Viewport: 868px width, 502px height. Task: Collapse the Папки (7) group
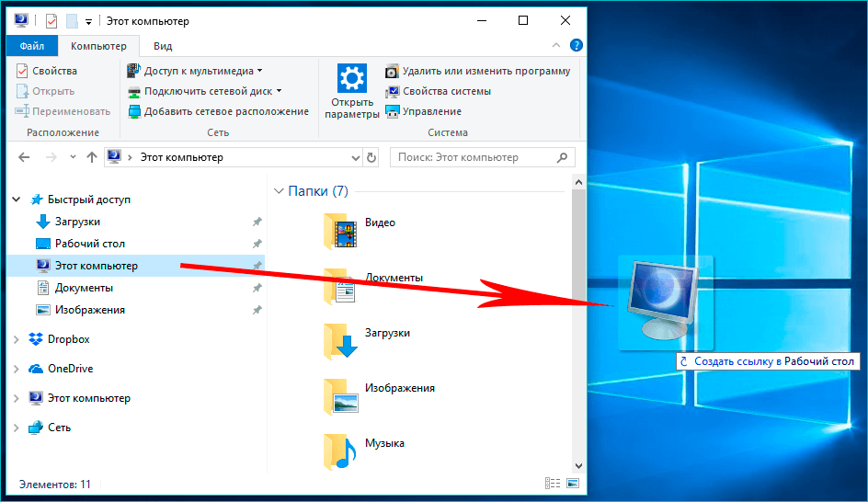tap(279, 191)
